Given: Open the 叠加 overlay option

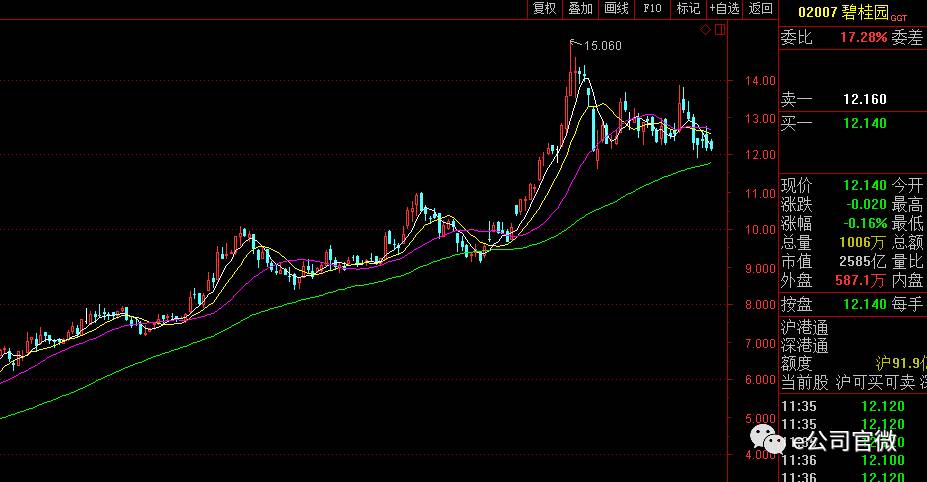Looking at the screenshot, I should pyautogui.click(x=580, y=9).
